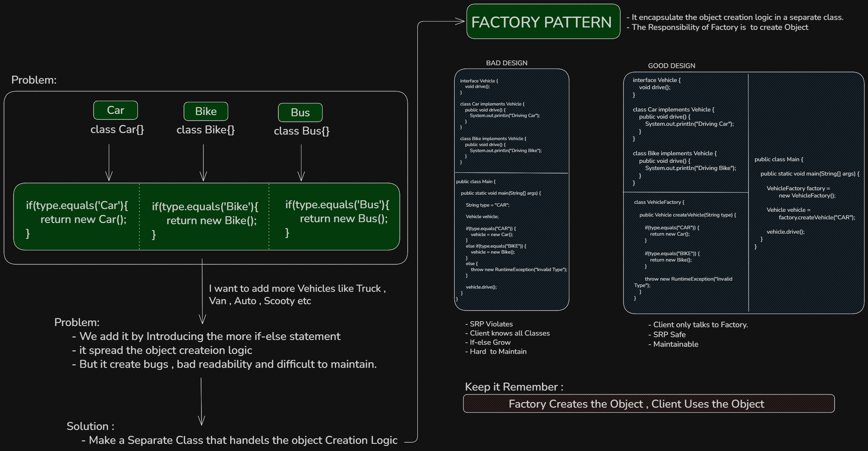868x451 pixels.
Task: Click 'vehicle = new Bike();' in bad design code
Action: (493, 252)
